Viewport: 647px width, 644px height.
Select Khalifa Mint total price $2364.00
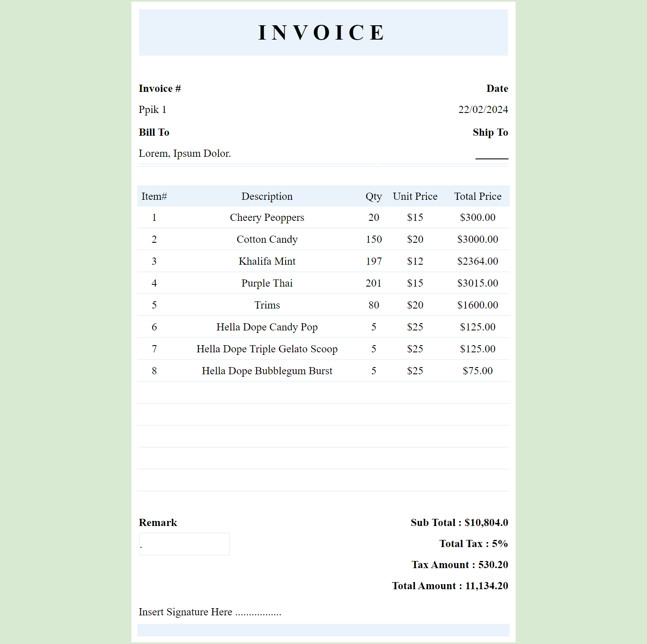click(477, 261)
